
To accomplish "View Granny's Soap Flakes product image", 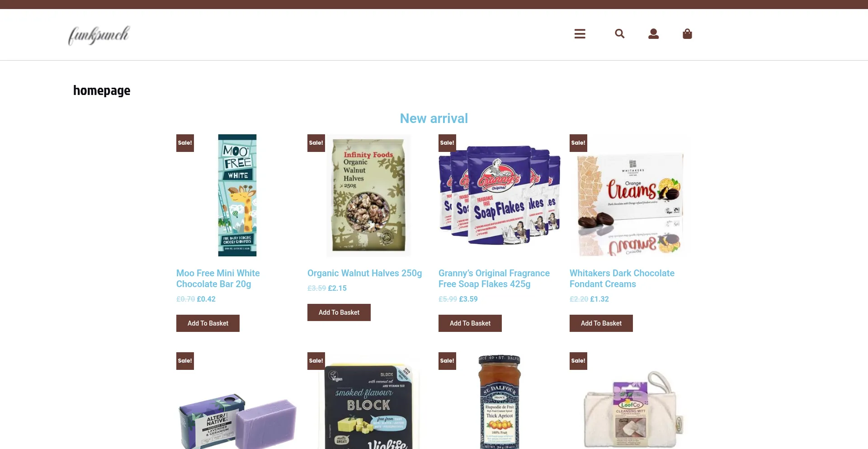I will (x=500, y=195).
